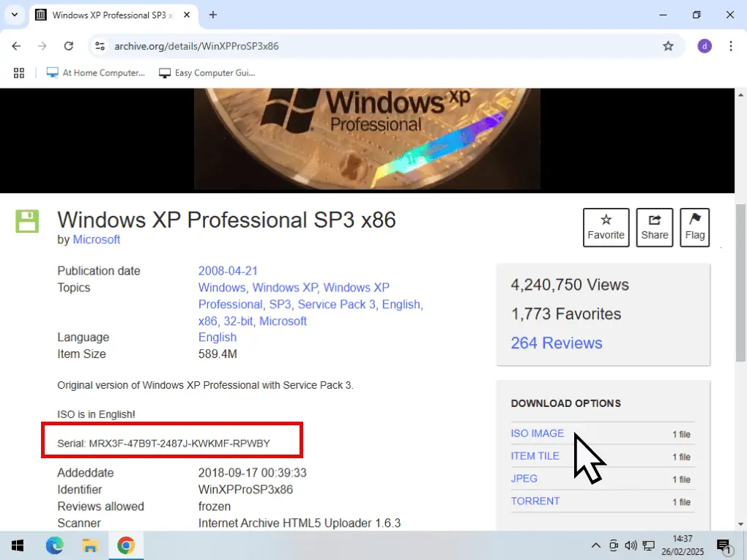Click the scrollbar up arrow

pos(740,94)
